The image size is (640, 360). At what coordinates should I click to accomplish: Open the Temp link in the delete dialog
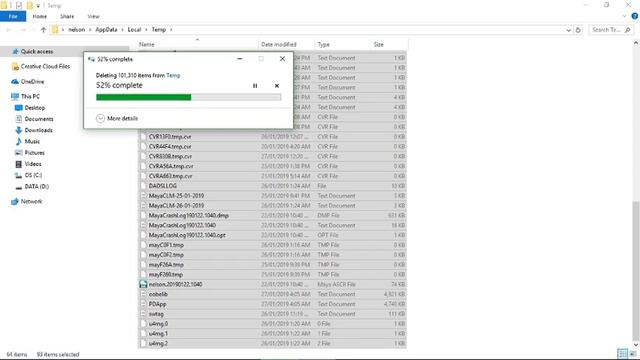tap(173, 76)
